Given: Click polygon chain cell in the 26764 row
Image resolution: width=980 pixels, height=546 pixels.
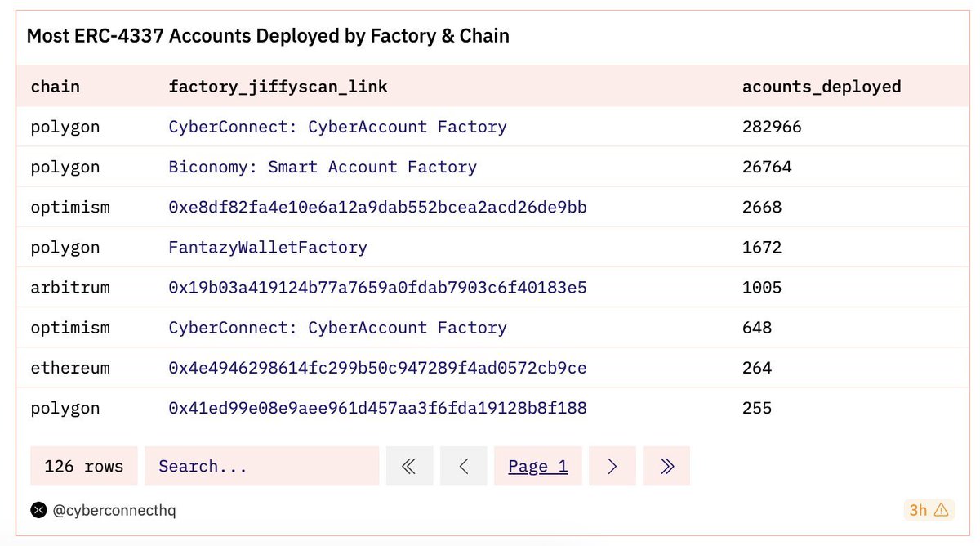Looking at the screenshot, I should tap(65, 167).
